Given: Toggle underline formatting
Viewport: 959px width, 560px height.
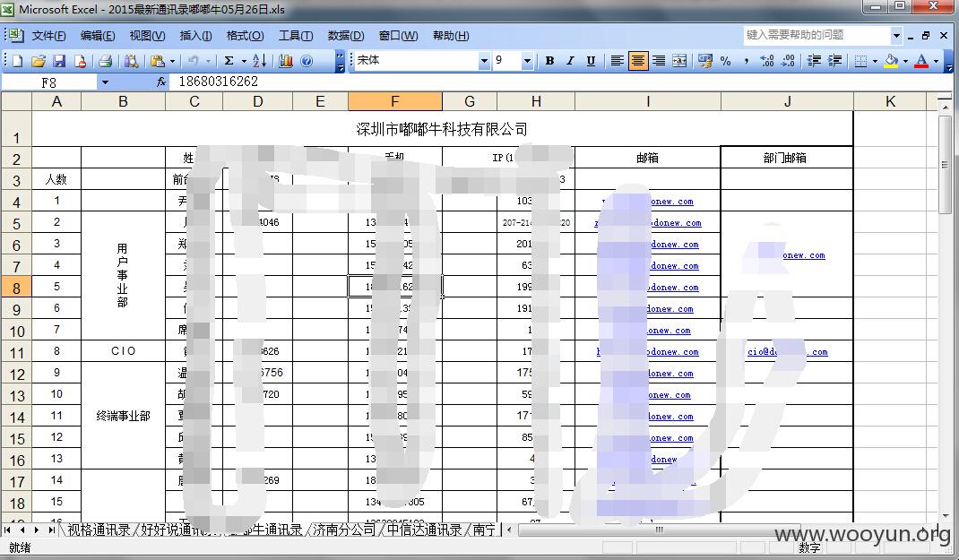Looking at the screenshot, I should (x=591, y=61).
